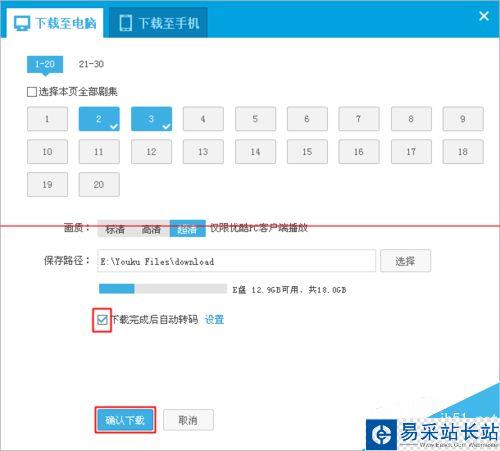Deselect episode 2
Viewport: 500px width, 451px height.
pos(99,119)
